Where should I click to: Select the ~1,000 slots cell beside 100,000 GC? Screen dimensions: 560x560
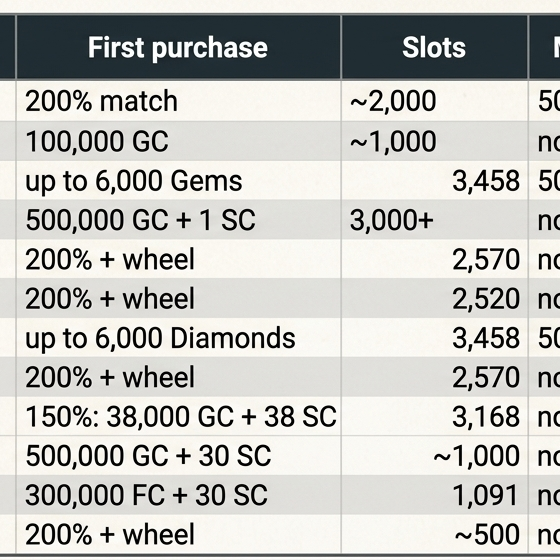(434, 141)
